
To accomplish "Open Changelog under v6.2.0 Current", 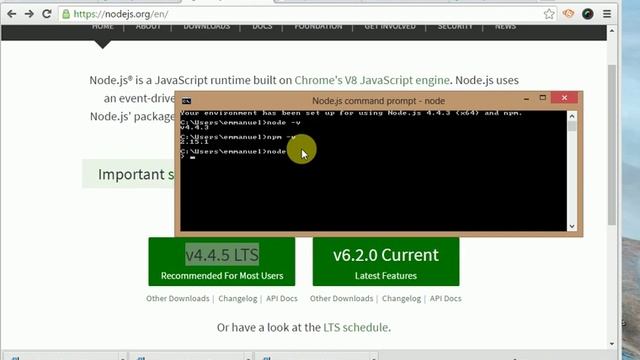I will click(401, 298).
